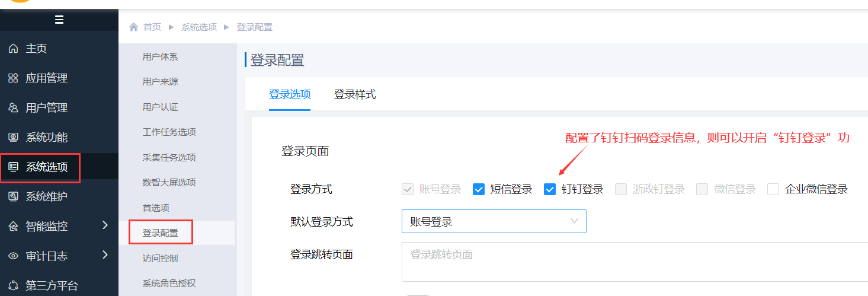
Task: Disable the 钉钉登录 checkbox
Action: [550, 189]
